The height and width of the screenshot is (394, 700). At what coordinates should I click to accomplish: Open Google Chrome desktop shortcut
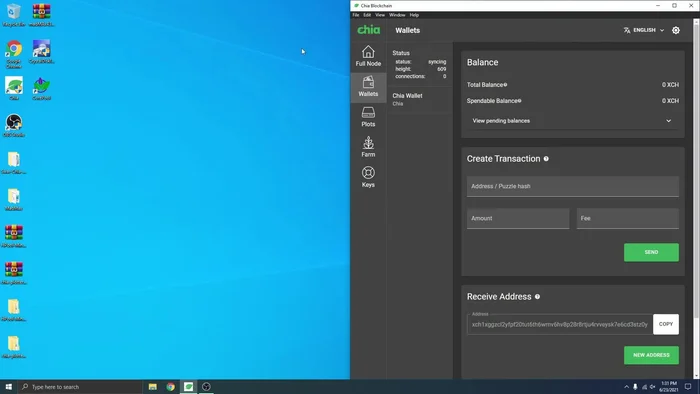pyautogui.click(x=14, y=54)
